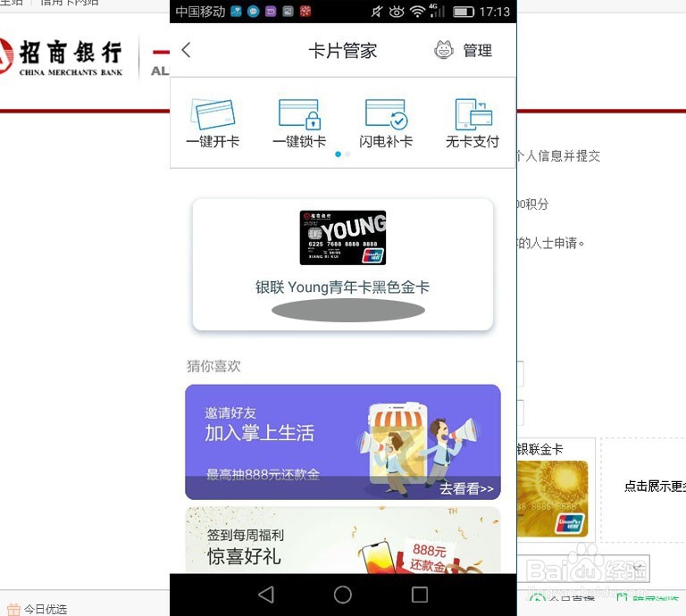The height and width of the screenshot is (616, 686).
Task: Open 闪电补卡 card replacement icon
Action: point(386,114)
